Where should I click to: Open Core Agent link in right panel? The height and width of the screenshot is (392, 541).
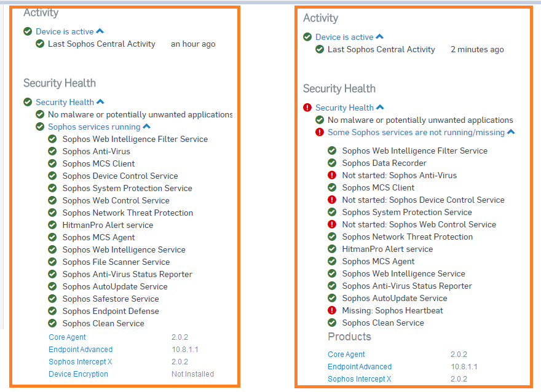pos(346,355)
